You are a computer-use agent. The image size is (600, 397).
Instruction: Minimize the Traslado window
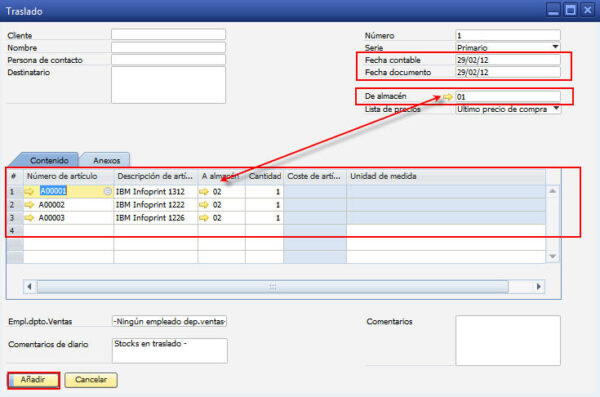pyautogui.click(x=553, y=10)
